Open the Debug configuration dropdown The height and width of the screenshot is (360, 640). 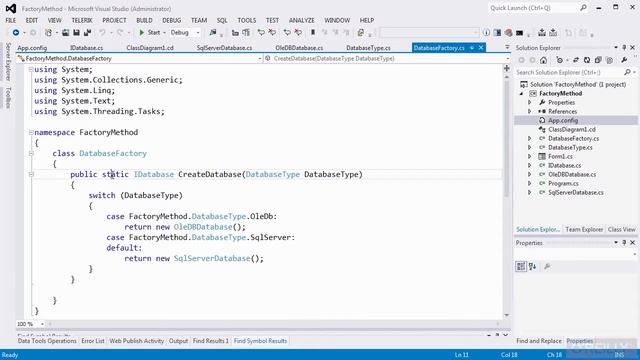(198, 32)
